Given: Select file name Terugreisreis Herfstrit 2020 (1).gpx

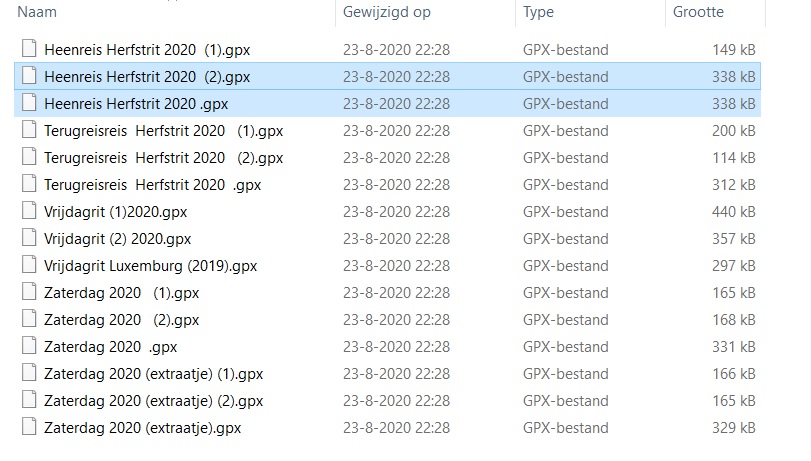Looking at the screenshot, I should pos(163,131).
